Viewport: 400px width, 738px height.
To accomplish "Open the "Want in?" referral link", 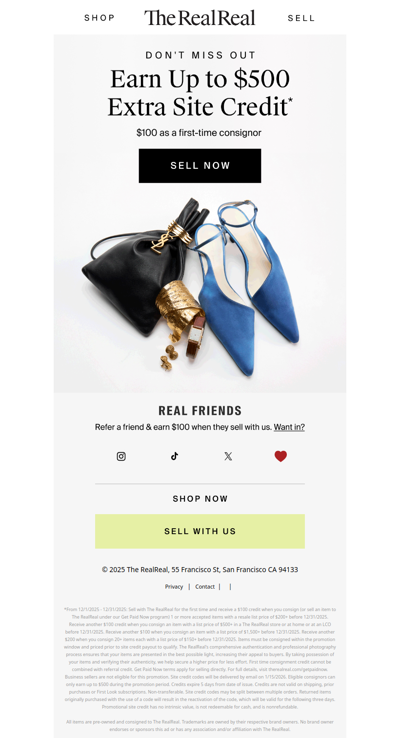I will (x=289, y=427).
